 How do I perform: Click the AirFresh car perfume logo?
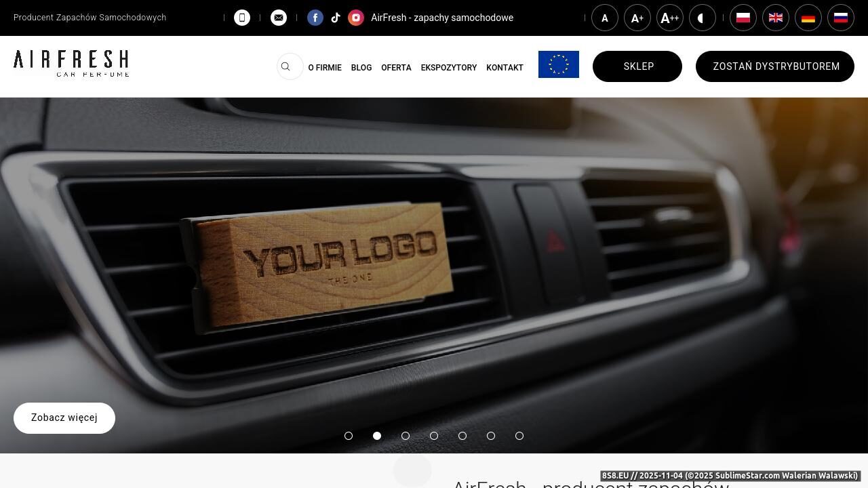[71, 63]
